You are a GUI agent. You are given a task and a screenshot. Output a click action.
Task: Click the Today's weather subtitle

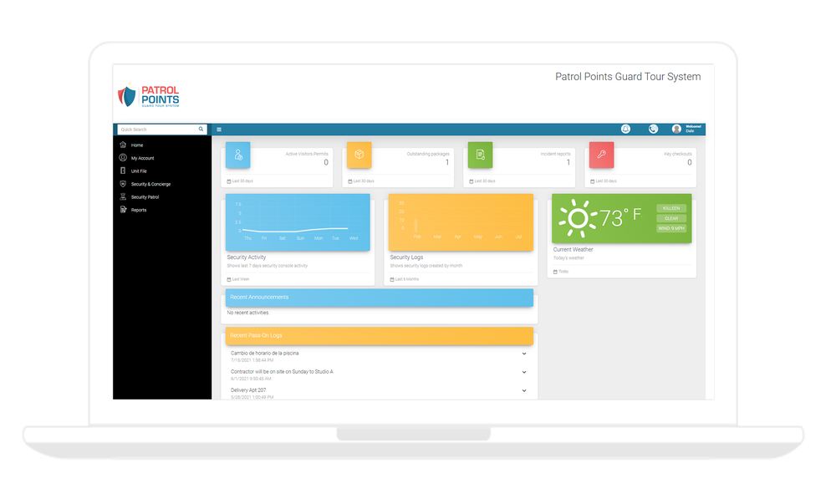[x=568, y=258]
